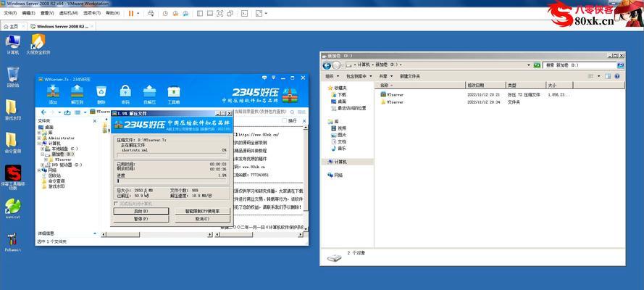Click VMware send Ctrl+Alt+Del toolbar icon
Screen dimensions: 644x290
point(151,13)
